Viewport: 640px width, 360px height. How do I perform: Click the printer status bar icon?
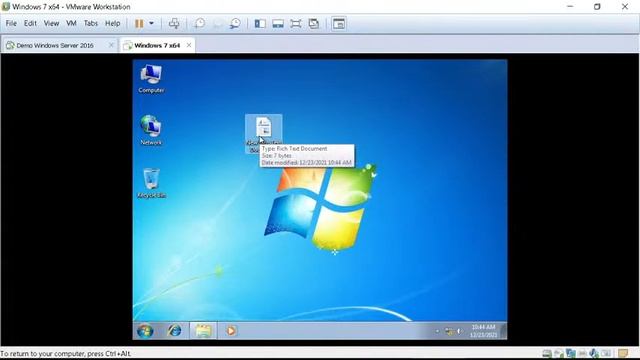(582, 353)
